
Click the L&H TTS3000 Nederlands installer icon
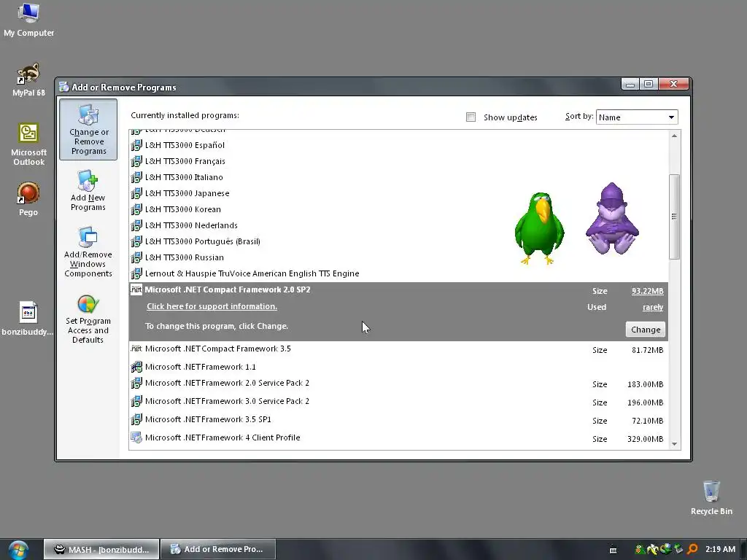tap(136, 225)
